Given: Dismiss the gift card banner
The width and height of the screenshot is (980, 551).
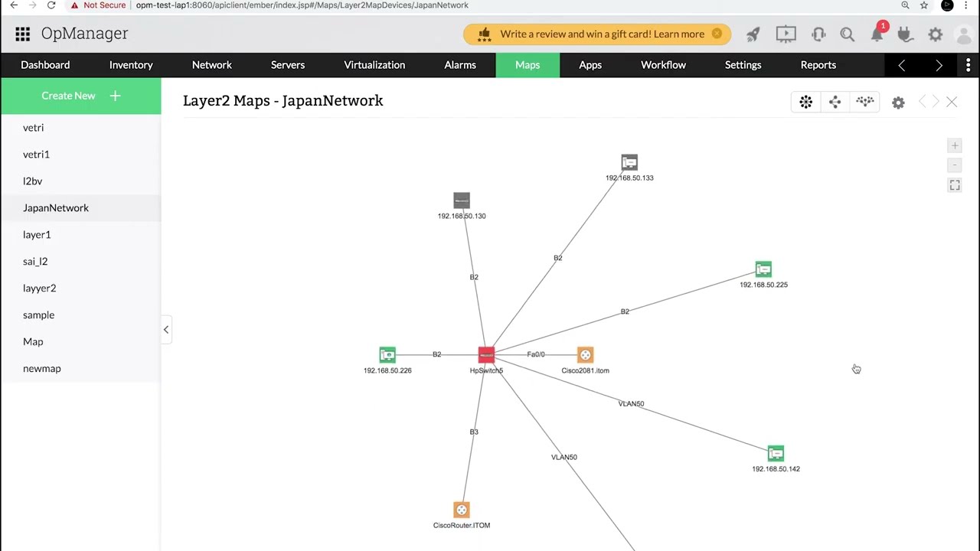Looking at the screenshot, I should tap(717, 34).
